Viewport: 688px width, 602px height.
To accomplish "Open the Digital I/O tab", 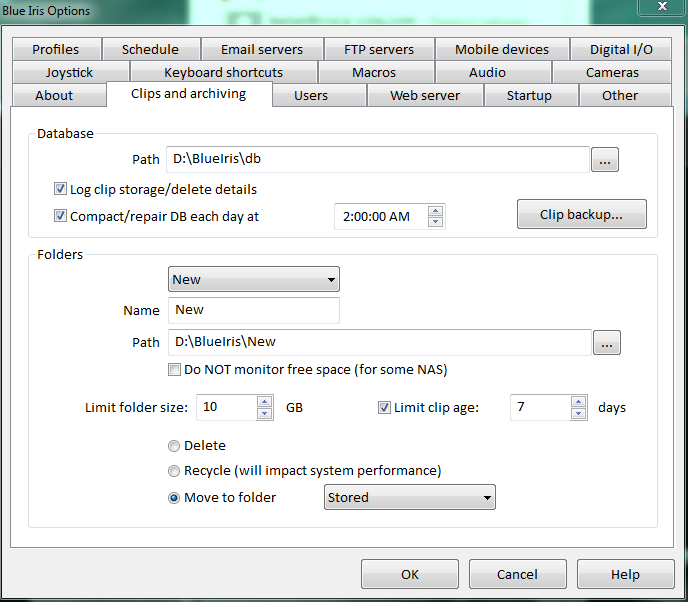I will click(621, 49).
